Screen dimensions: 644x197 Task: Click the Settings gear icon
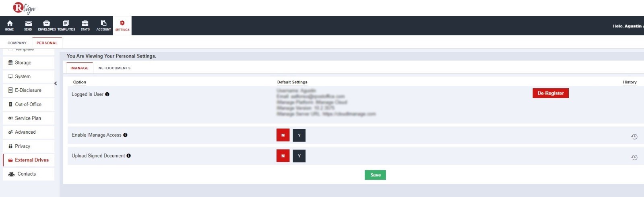click(122, 23)
